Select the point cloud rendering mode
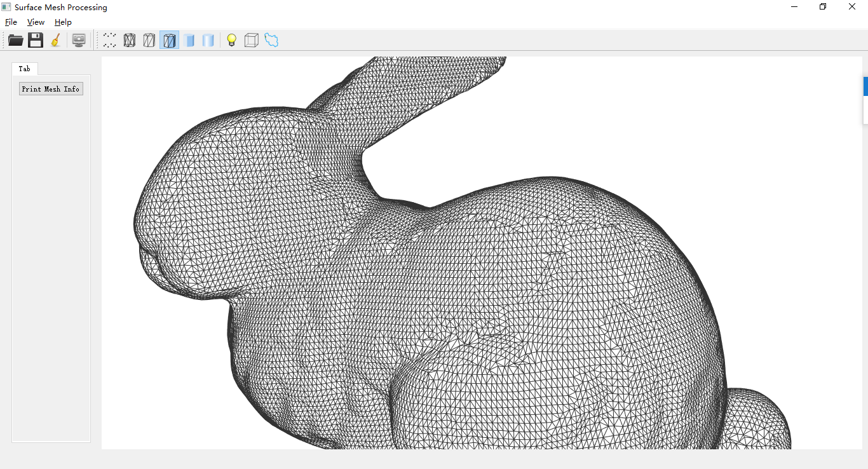Image resolution: width=868 pixels, height=469 pixels. tap(109, 39)
